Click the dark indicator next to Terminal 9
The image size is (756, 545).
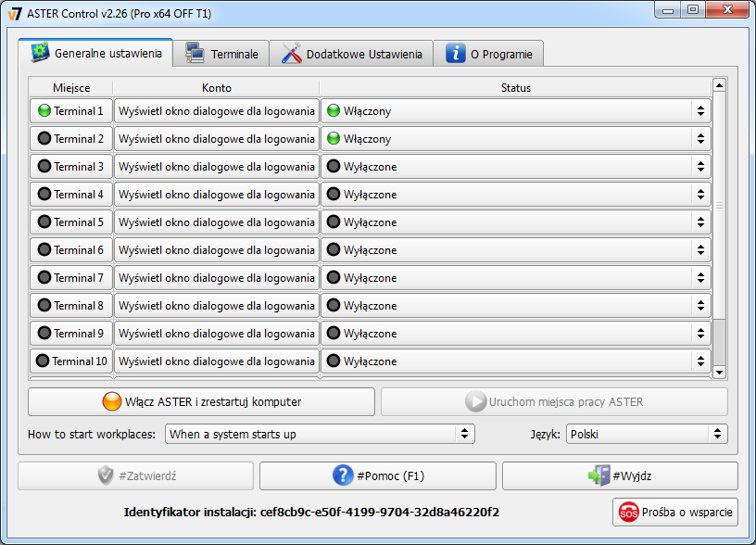coord(44,334)
